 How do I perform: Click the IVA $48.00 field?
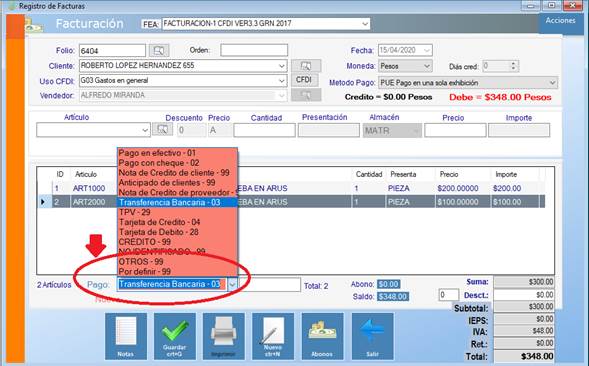524,331
